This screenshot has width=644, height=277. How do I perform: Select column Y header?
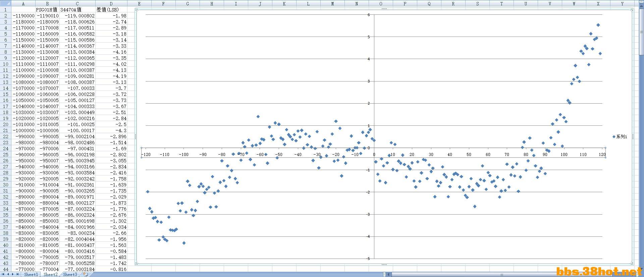622,3
